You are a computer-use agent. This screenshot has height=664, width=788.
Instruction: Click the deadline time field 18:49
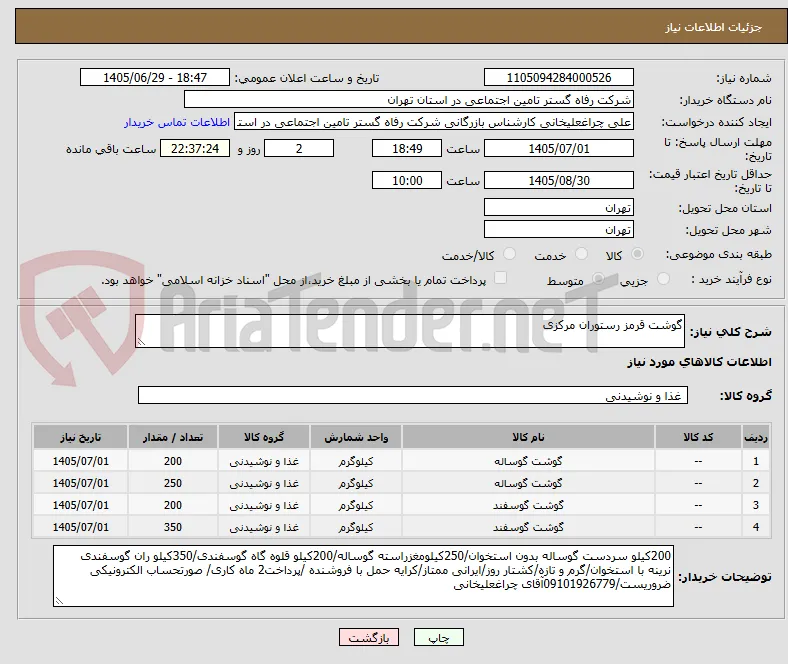point(407,149)
